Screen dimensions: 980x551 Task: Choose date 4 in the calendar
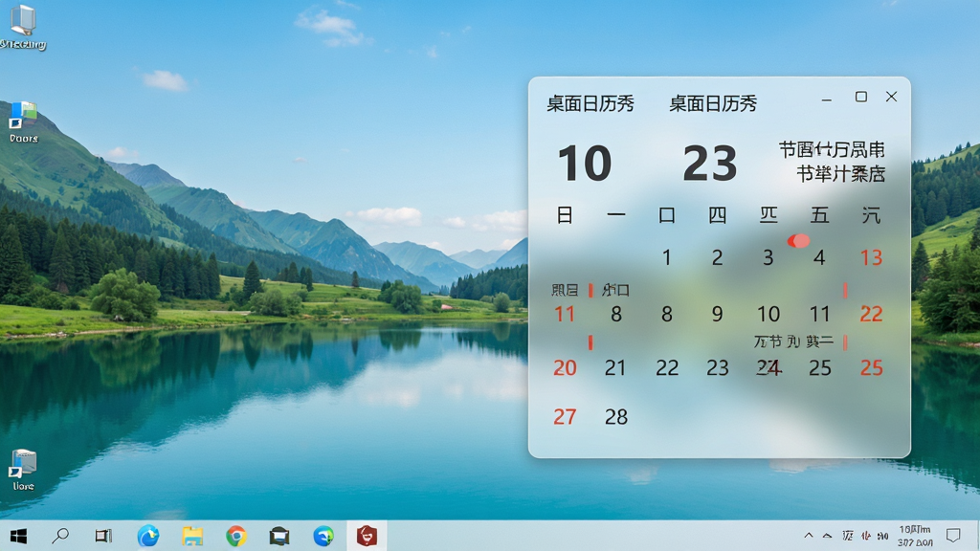click(819, 257)
